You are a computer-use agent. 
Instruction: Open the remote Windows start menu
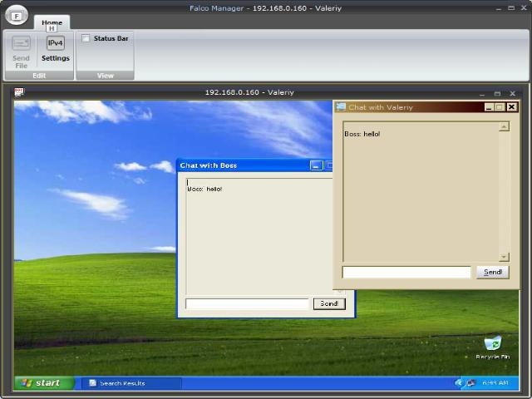pyautogui.click(x=44, y=383)
